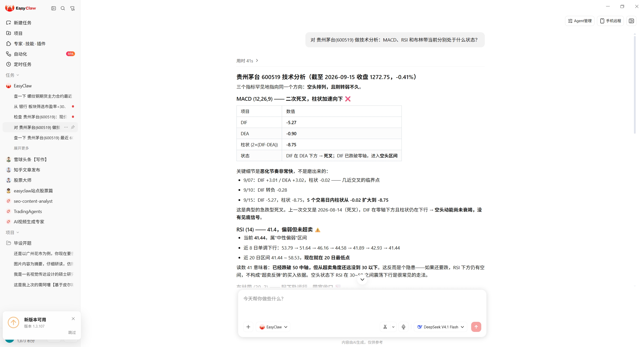
Task: Click the RPA badge beside 自动化
Action: [70, 54]
